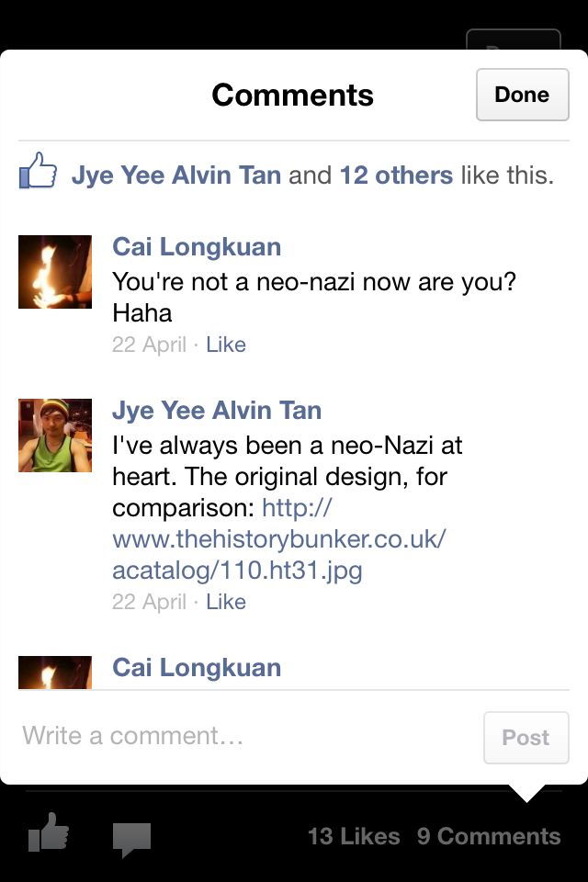This screenshot has height=882, width=588.
Task: Tap the blue thumbs-up icon beside likes summary
Action: [x=38, y=170]
